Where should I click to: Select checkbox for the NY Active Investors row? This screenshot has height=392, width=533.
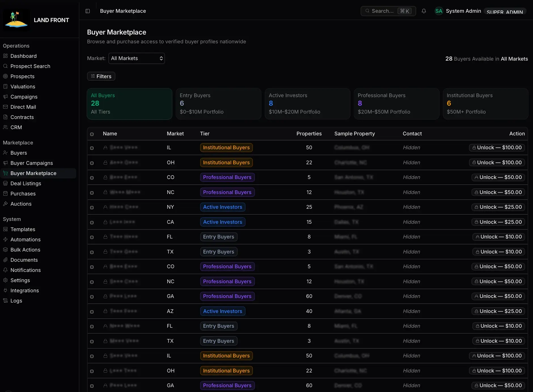pyautogui.click(x=92, y=207)
